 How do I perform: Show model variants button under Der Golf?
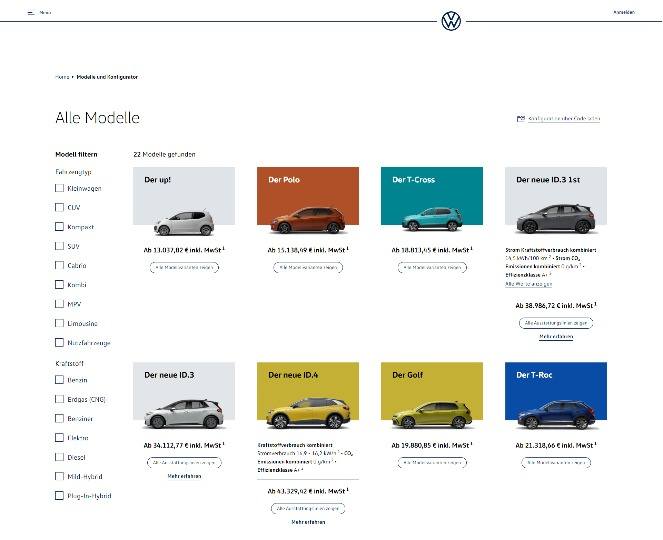coord(432,463)
